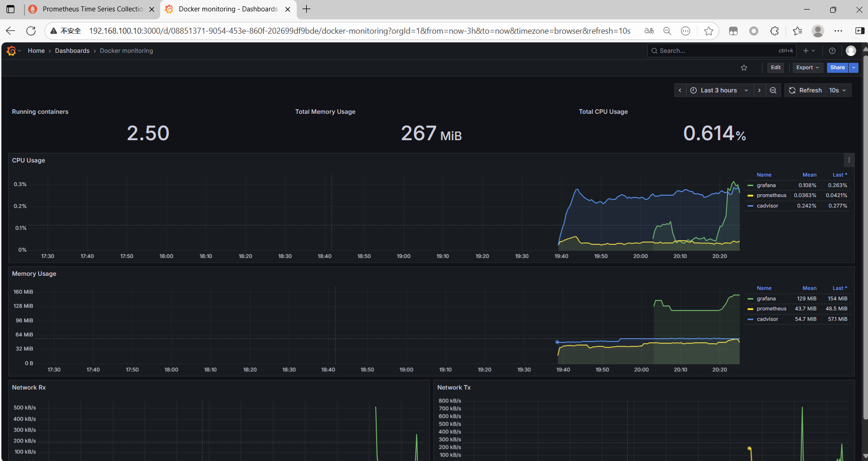This screenshot has height=461, width=868.
Task: Click the Network Rx panel title
Action: point(29,387)
